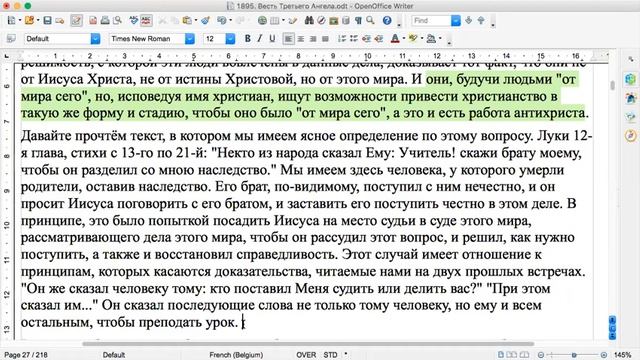Screen dimensions: 640x360
Task: Increase paragraph indent icon
Action: (x=379, y=39)
